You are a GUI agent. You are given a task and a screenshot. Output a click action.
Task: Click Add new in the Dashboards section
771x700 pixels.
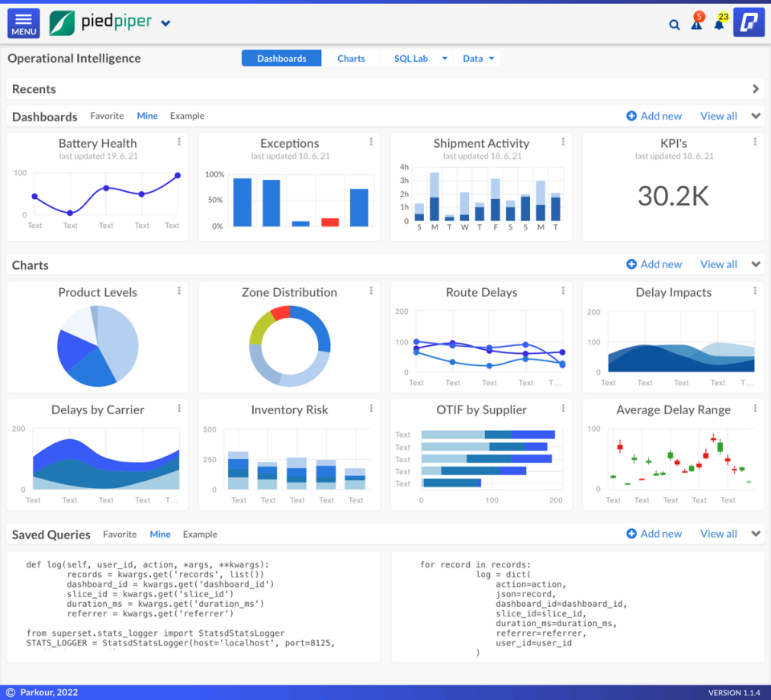(x=654, y=116)
